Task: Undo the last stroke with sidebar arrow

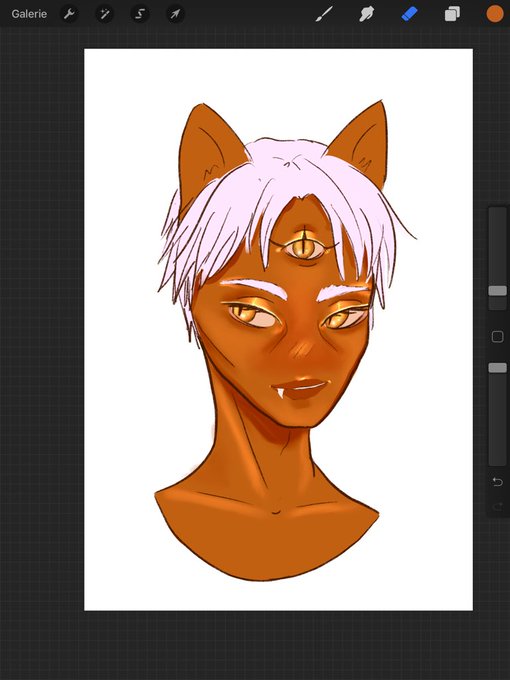Action: point(497,482)
